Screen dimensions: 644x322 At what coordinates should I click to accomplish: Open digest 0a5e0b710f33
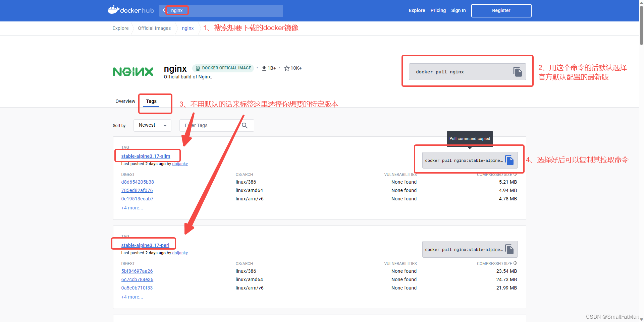pyautogui.click(x=137, y=288)
